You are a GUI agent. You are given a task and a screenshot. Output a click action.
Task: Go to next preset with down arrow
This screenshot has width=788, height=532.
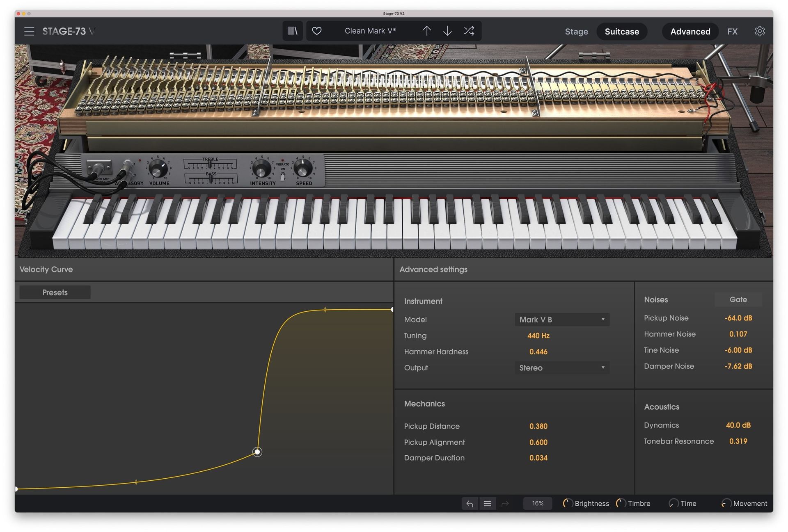(447, 31)
